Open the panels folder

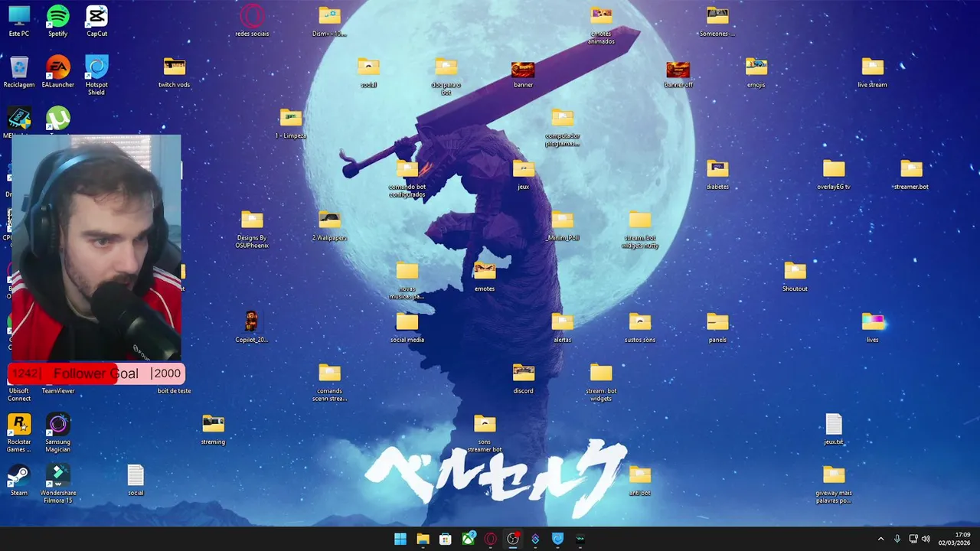(x=717, y=327)
